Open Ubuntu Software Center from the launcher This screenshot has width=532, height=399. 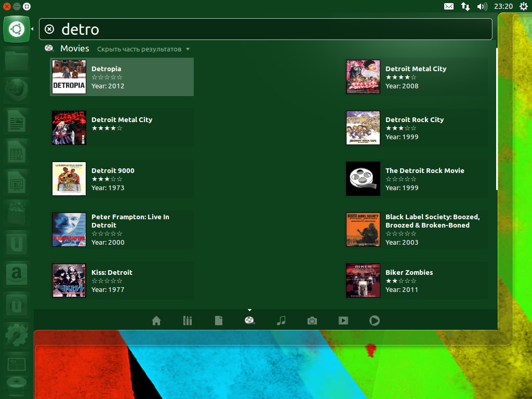point(17,212)
